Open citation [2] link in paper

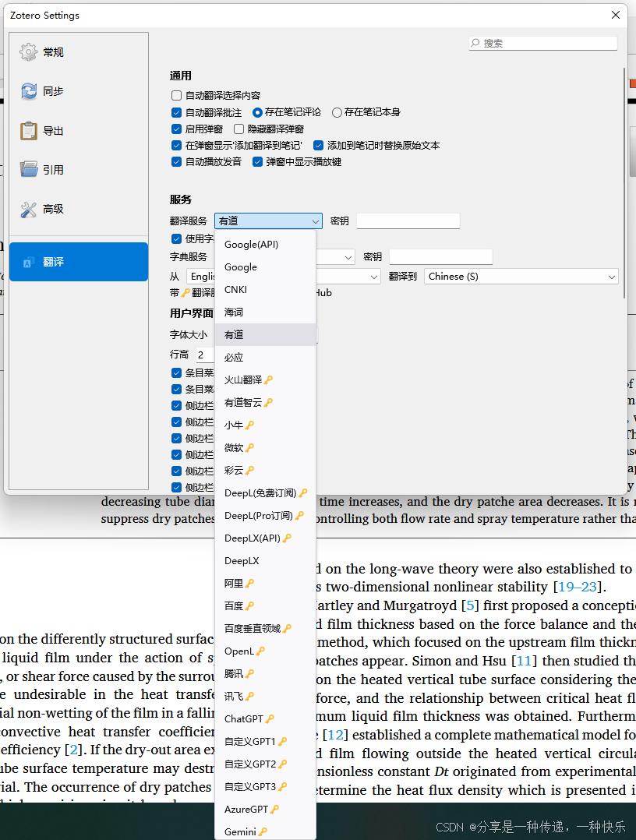(x=74, y=750)
